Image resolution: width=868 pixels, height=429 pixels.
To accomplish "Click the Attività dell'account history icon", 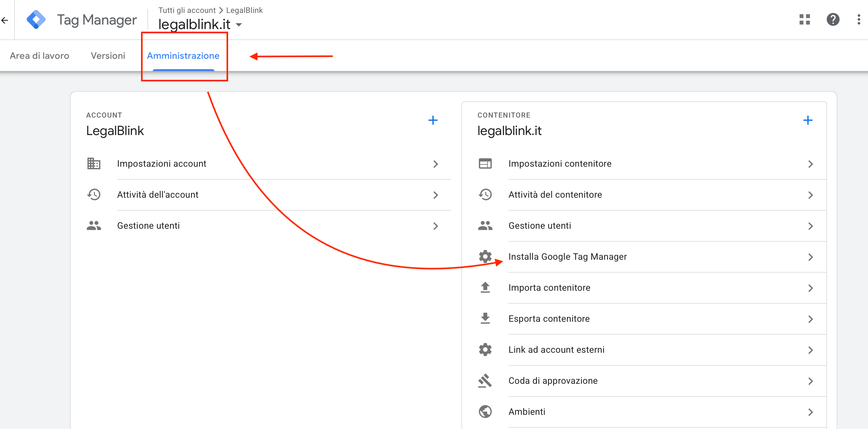I will coord(94,194).
